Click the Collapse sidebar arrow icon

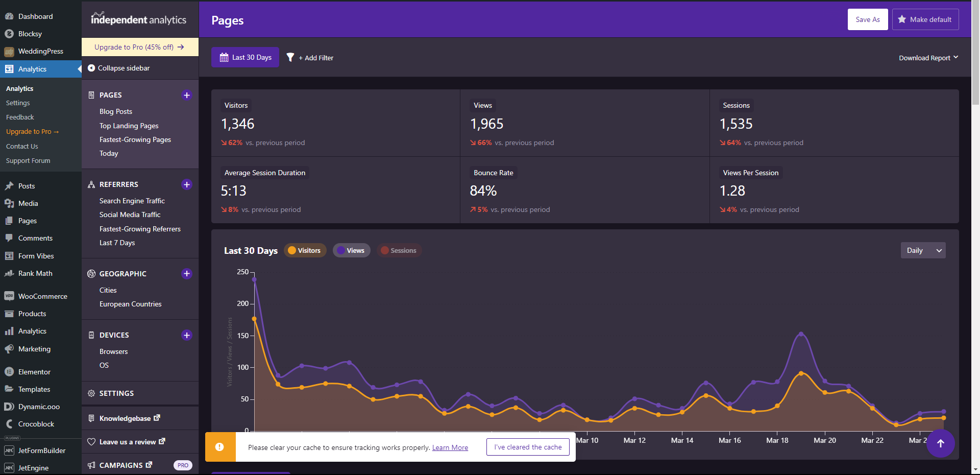(x=91, y=68)
